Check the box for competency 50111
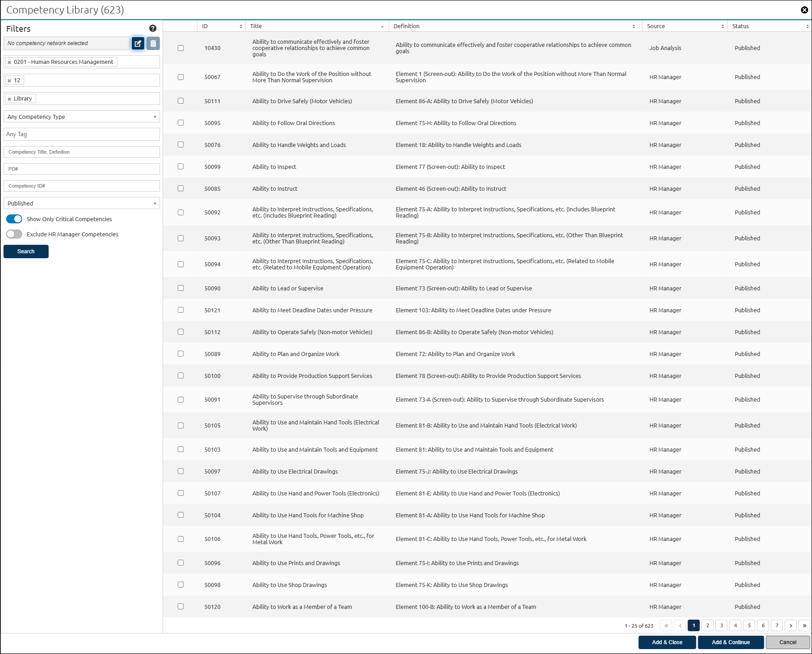 [x=181, y=101]
